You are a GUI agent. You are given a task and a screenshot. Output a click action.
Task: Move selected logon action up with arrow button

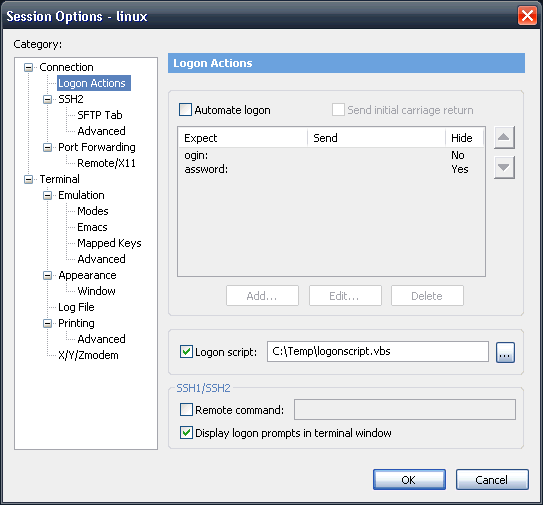tap(504, 138)
